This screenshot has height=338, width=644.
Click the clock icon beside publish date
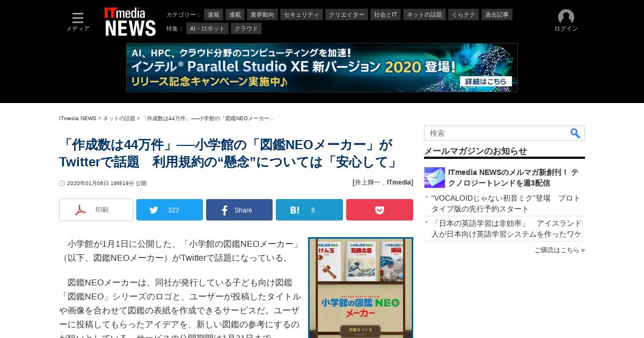[62, 183]
